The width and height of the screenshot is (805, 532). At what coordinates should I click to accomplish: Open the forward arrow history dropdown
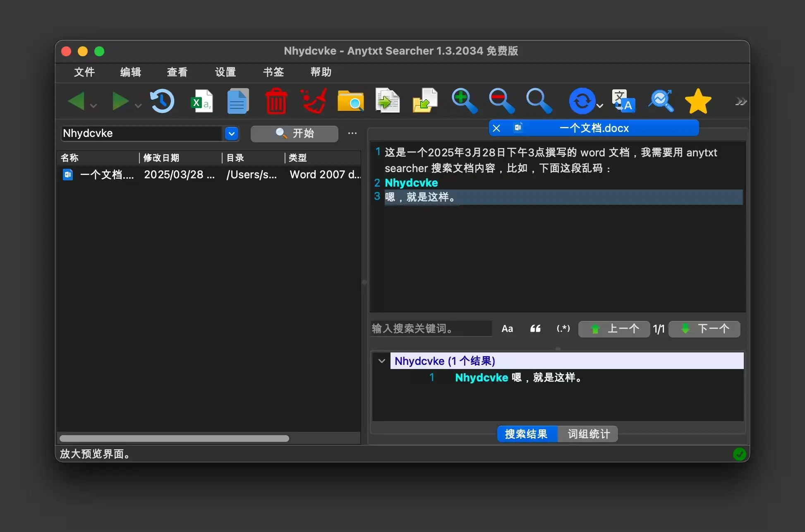point(138,106)
